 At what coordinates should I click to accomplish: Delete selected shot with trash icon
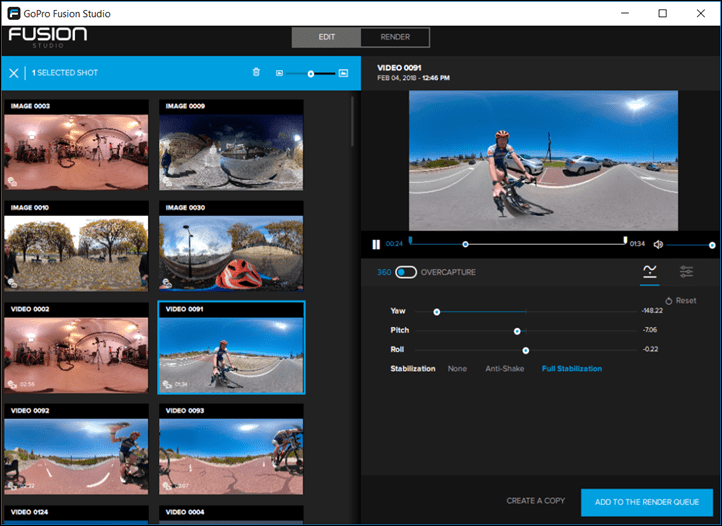[256, 72]
